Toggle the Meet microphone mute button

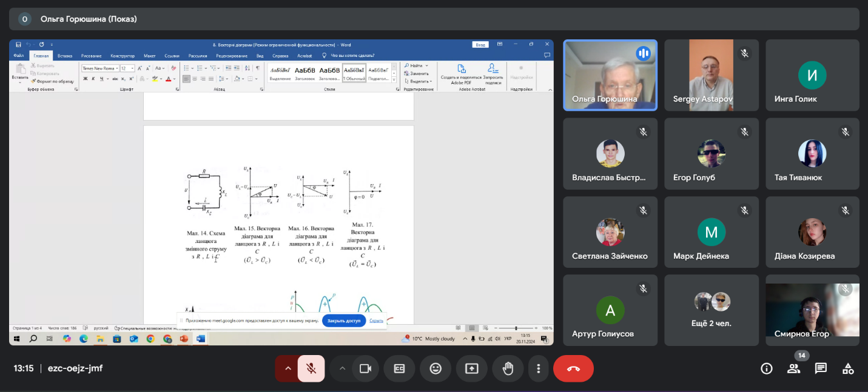(311, 368)
